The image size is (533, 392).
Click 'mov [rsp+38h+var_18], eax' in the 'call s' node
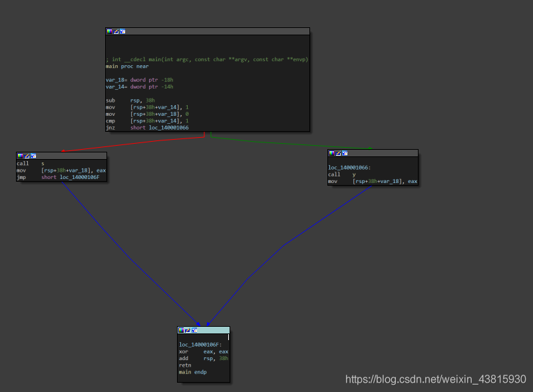tap(61, 170)
